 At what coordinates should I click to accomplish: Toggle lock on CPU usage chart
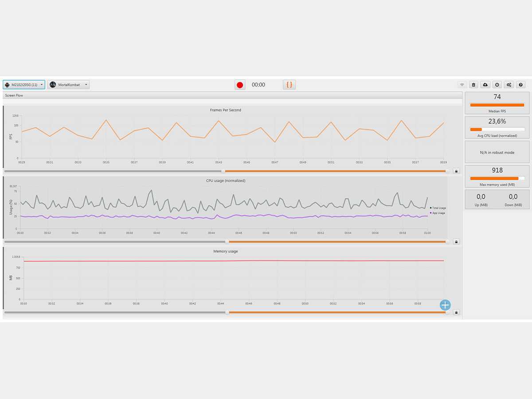[x=456, y=242]
